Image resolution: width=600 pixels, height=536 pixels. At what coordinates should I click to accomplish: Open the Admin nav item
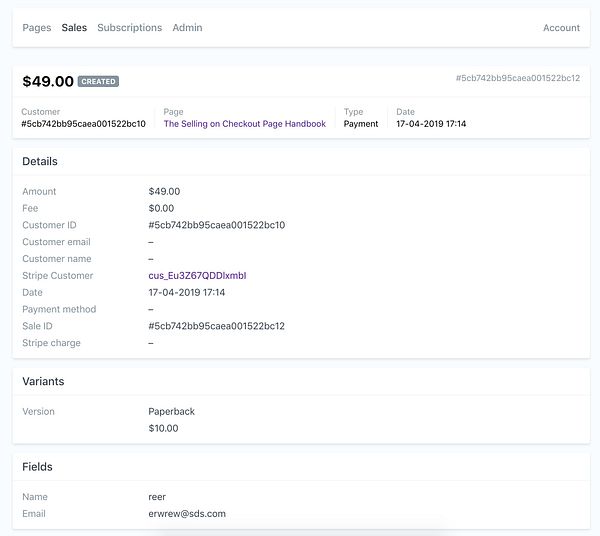click(188, 28)
